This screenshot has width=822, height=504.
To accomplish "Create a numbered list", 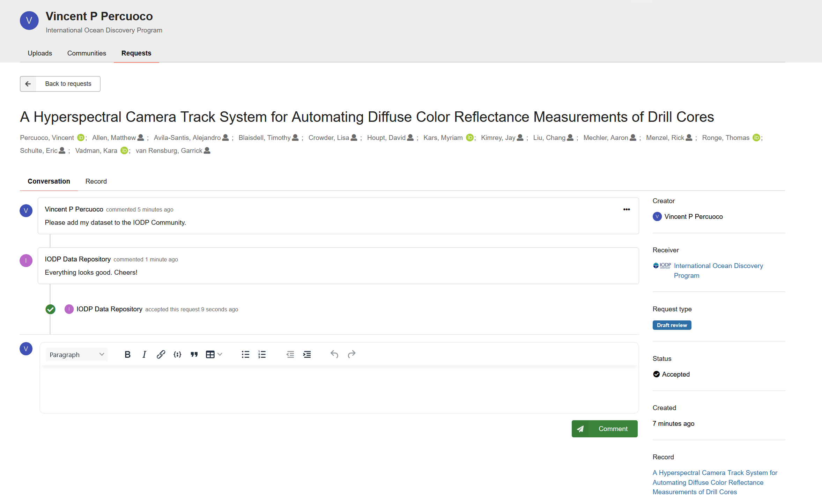I will tap(262, 355).
